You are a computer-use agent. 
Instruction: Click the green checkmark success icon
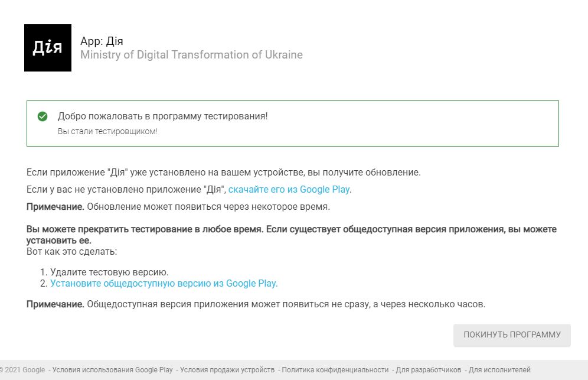tap(43, 116)
